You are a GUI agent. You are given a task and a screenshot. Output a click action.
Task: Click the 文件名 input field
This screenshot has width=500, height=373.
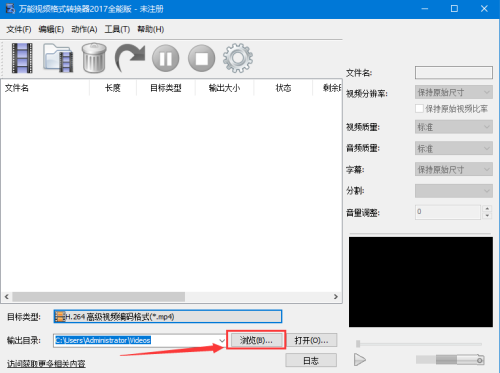pyautogui.click(x=454, y=72)
